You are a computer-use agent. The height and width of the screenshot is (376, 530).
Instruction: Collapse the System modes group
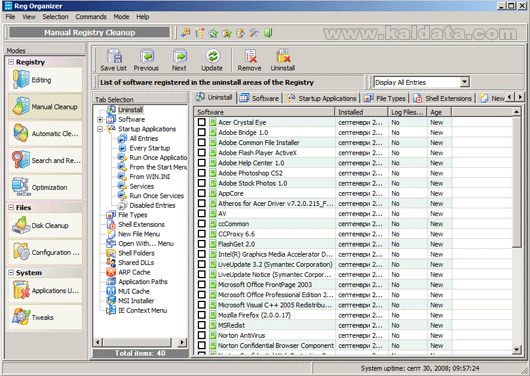(x=11, y=273)
